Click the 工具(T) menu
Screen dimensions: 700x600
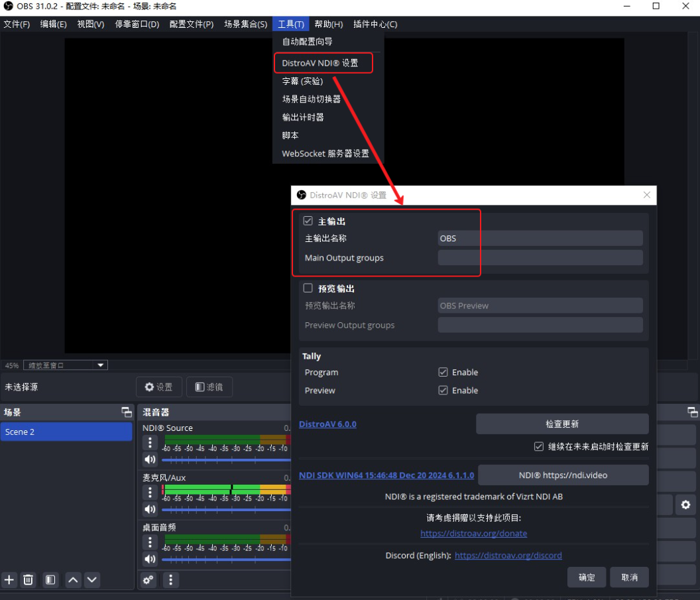290,24
